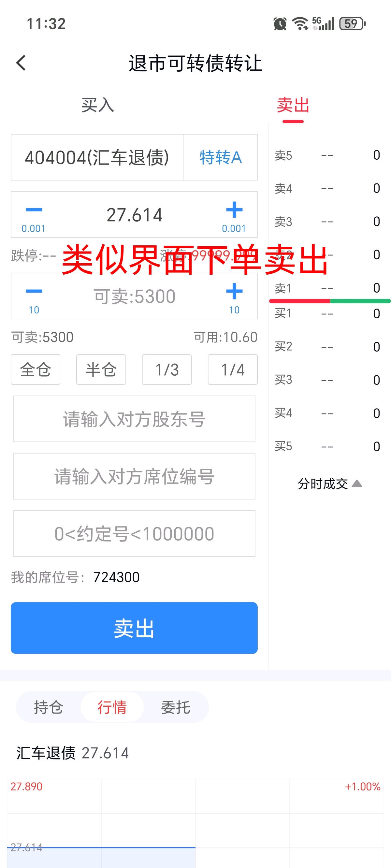
Task: Decrease quantity with the minus 10 icon
Action: tap(34, 291)
